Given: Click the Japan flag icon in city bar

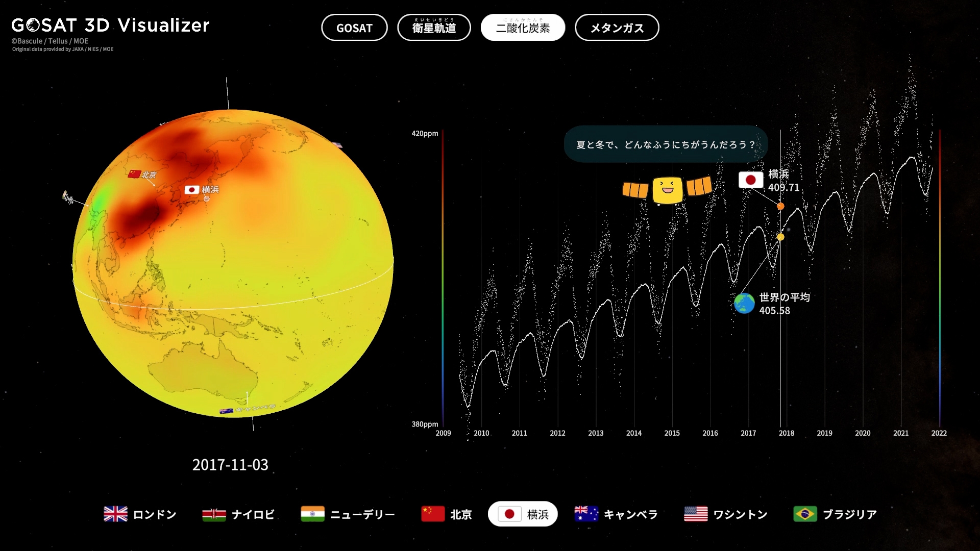Looking at the screenshot, I should point(509,514).
